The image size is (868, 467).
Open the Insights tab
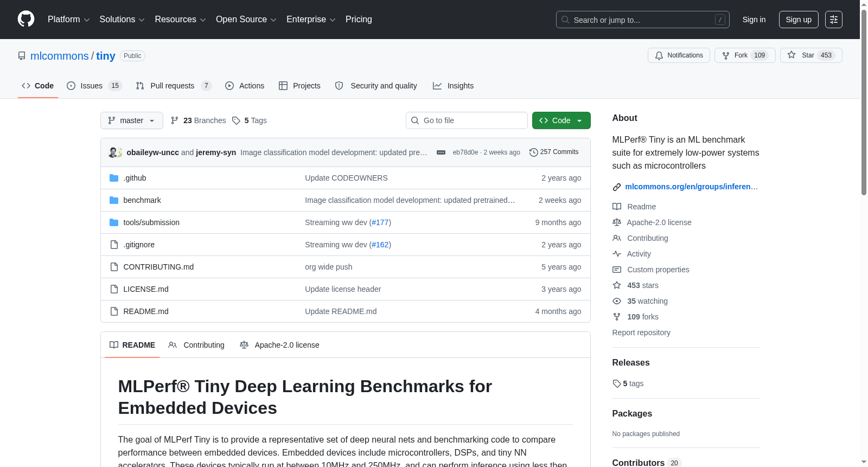pos(453,86)
